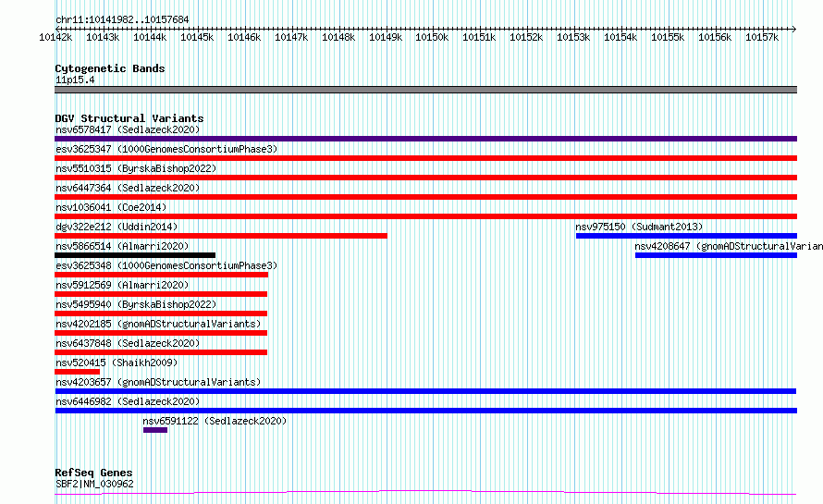The width and height of the screenshot is (823, 504).
Task: Click the 10153k ruler tick label
Action: point(573,37)
